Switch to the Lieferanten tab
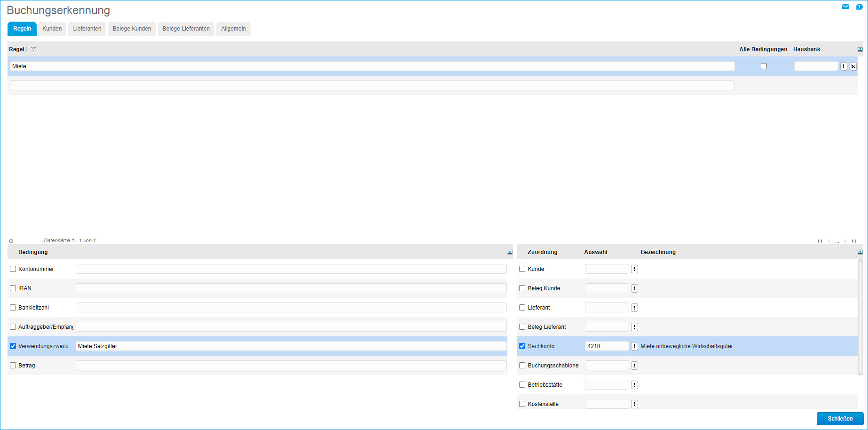The height and width of the screenshot is (430, 868). (x=87, y=29)
